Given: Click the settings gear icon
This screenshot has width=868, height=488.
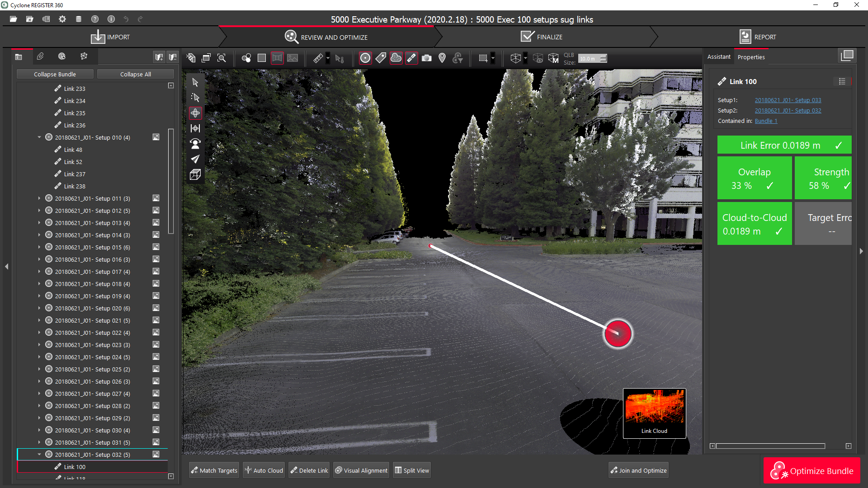Looking at the screenshot, I should pyautogui.click(x=62, y=19).
